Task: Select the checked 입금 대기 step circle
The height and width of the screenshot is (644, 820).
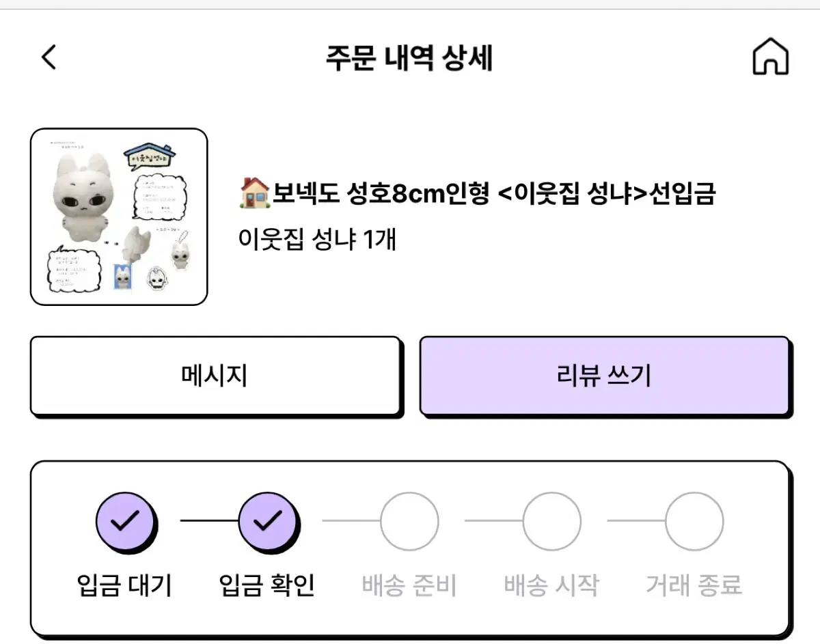Action: [125, 522]
